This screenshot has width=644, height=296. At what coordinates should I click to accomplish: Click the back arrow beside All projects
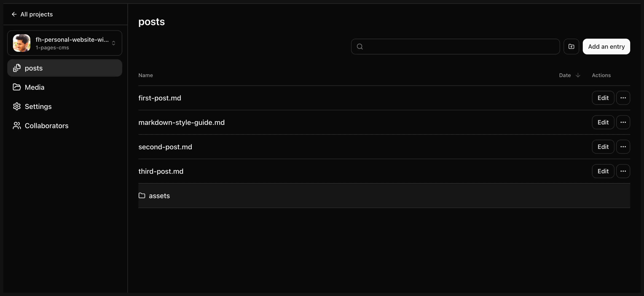[x=14, y=14]
